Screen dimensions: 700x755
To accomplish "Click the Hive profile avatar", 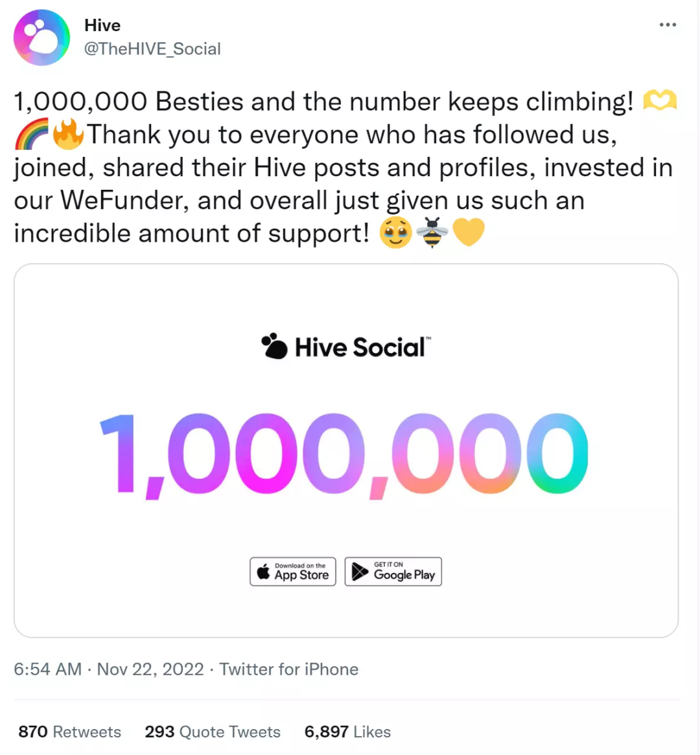I will [41, 38].
